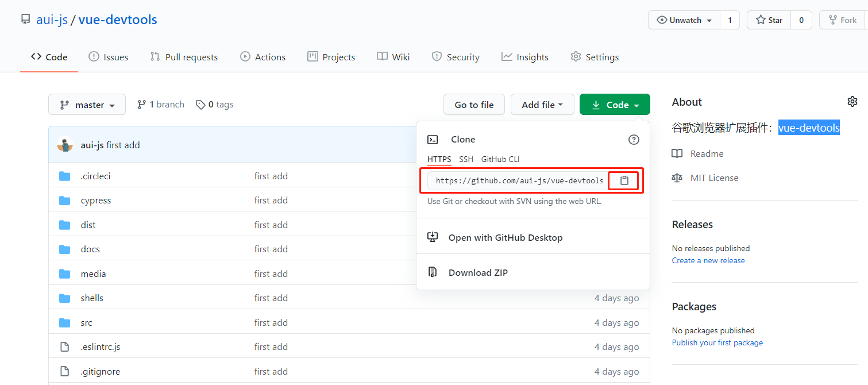The image size is (868, 385).
Task: View the 0 tags link
Action: (x=215, y=105)
